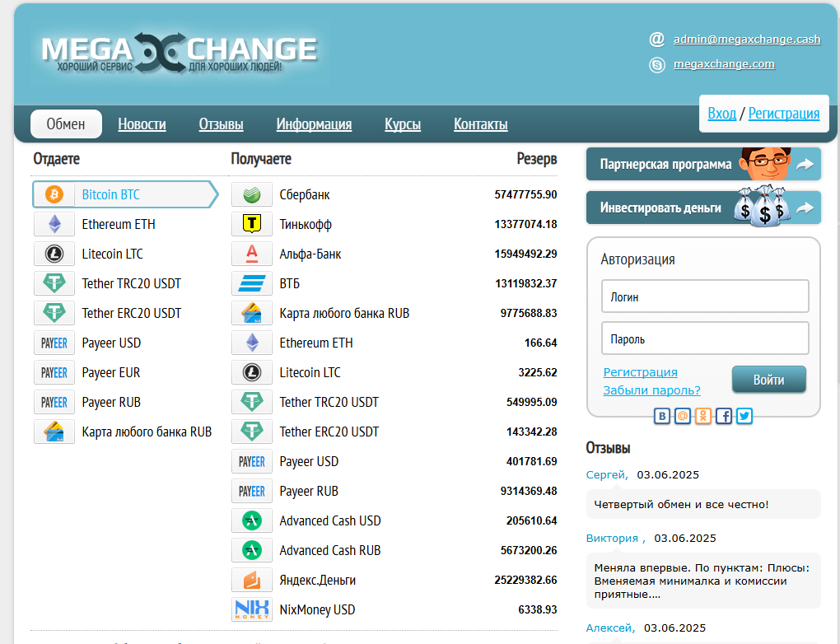The image size is (840, 644).
Task: Focus the Логин input field
Action: click(x=705, y=296)
